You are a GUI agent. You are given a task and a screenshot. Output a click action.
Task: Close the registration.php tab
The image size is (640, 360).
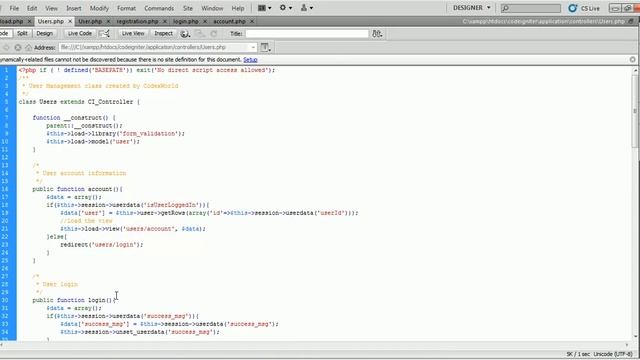pyautogui.click(x=164, y=21)
